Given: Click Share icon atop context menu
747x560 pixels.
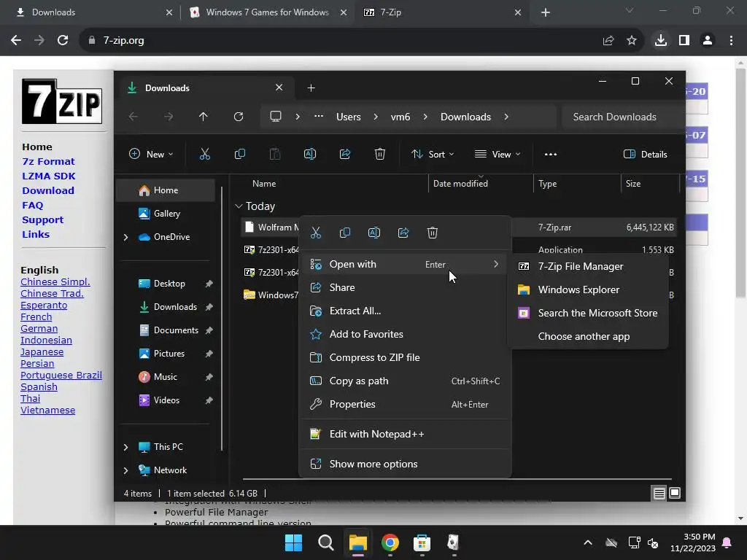Looking at the screenshot, I should [x=403, y=233].
